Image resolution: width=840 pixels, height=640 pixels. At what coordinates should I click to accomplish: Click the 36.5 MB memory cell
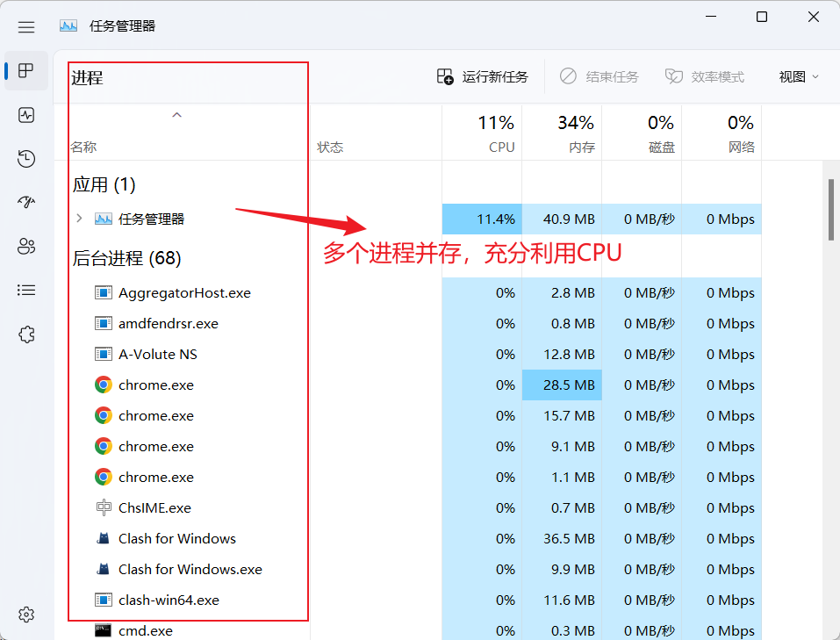point(562,538)
